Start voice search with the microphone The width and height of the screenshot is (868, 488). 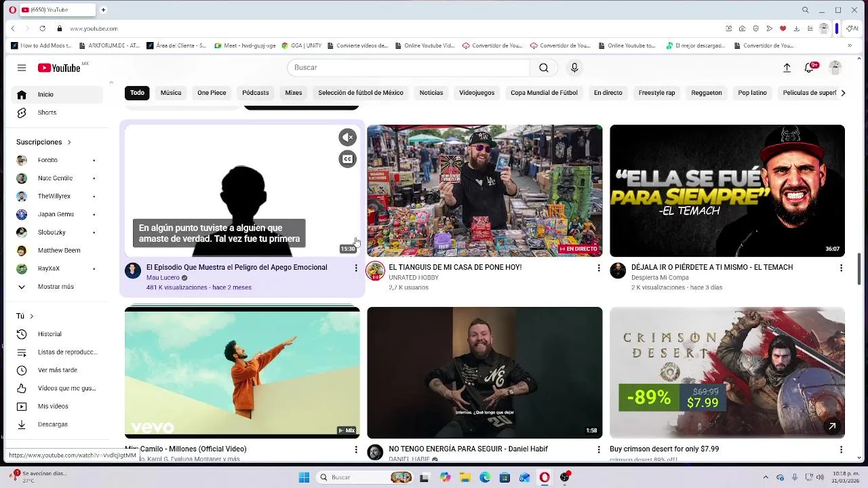tap(574, 68)
